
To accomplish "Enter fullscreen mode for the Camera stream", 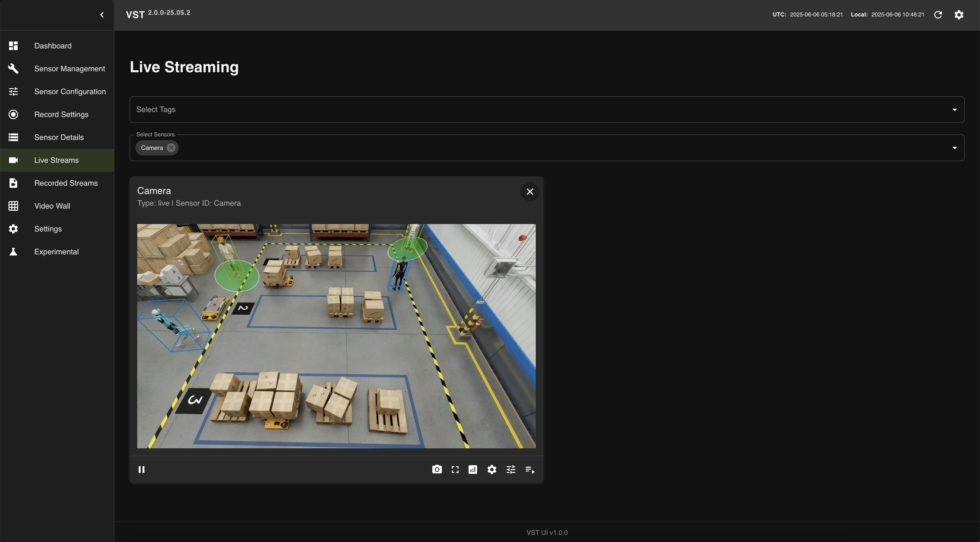I will pyautogui.click(x=455, y=469).
